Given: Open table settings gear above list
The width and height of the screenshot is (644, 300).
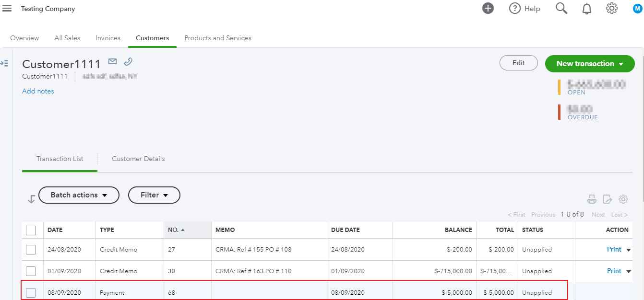Looking at the screenshot, I should click(x=623, y=199).
